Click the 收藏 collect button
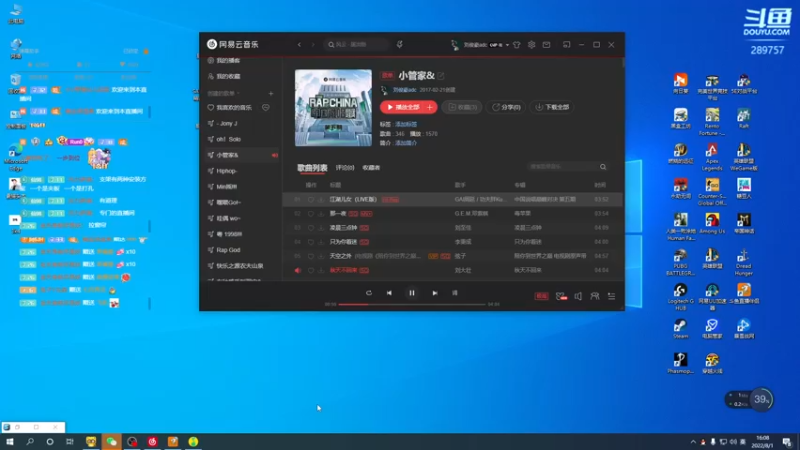This screenshot has height=450, width=800. [x=462, y=107]
